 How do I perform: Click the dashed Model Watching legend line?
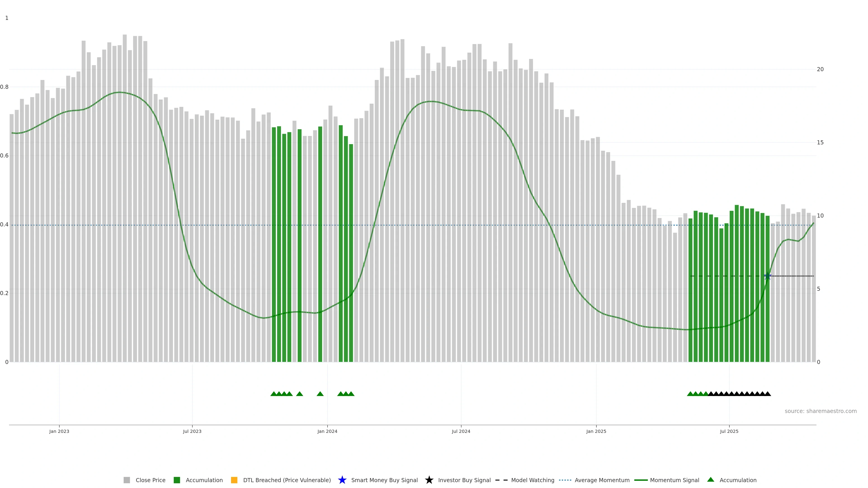501,480
